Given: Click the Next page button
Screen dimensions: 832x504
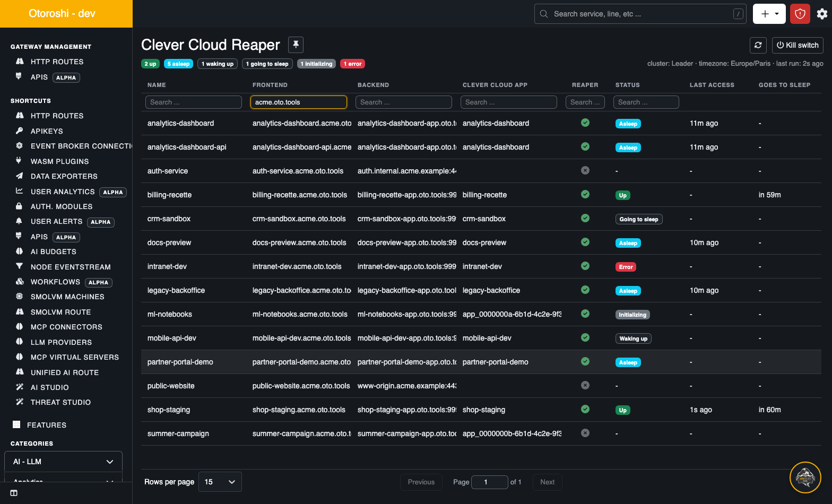Looking at the screenshot, I should [x=547, y=482].
